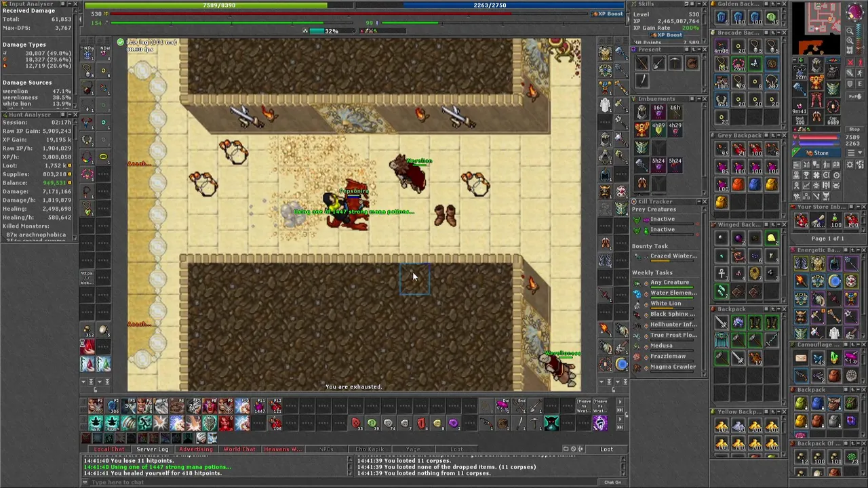Use the F11 mana potion hotkey showing 1447

[x=259, y=406]
